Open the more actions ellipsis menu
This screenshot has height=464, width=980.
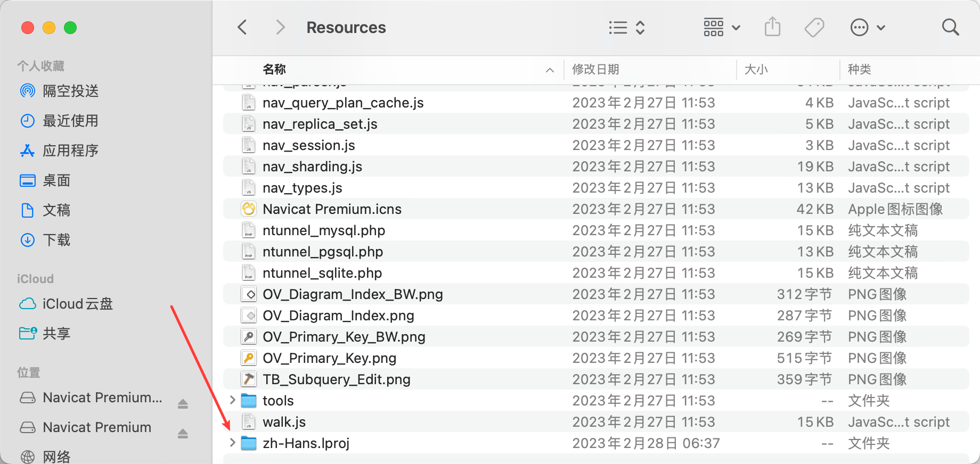[867, 27]
